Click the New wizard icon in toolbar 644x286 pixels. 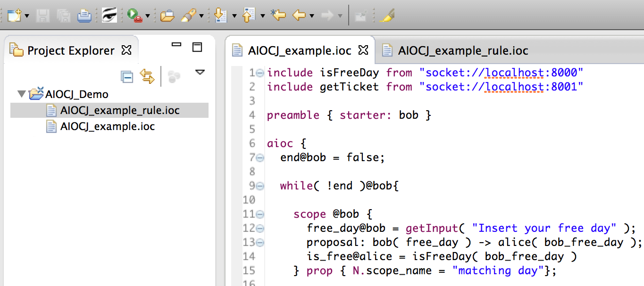pos(14,16)
